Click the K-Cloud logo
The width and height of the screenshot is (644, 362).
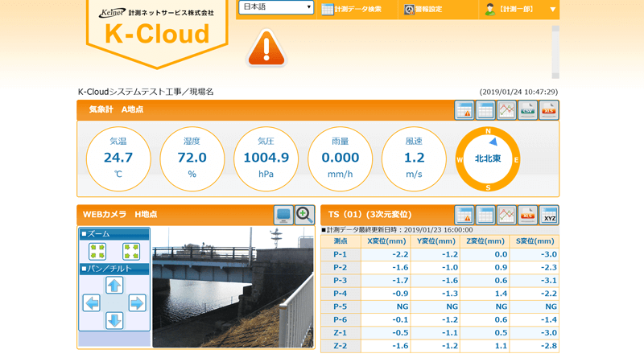tap(157, 34)
